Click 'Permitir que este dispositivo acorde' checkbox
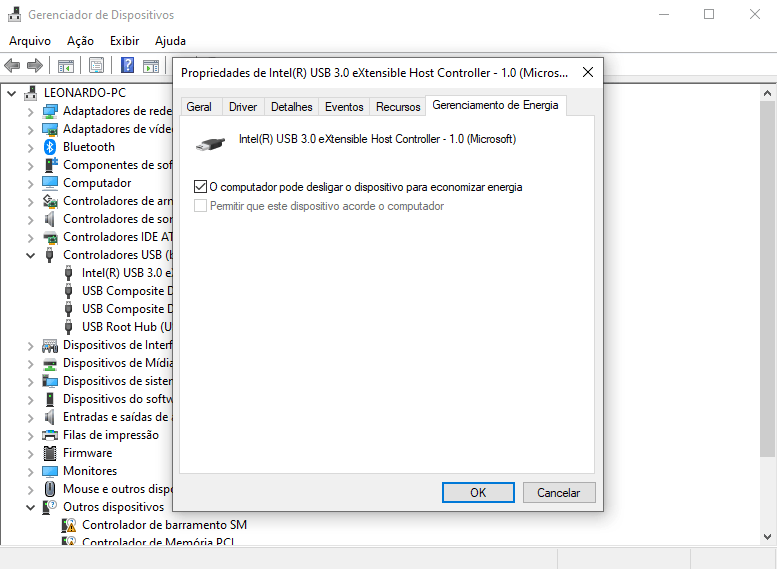Screen dimensions: 777x569 tap(200, 206)
